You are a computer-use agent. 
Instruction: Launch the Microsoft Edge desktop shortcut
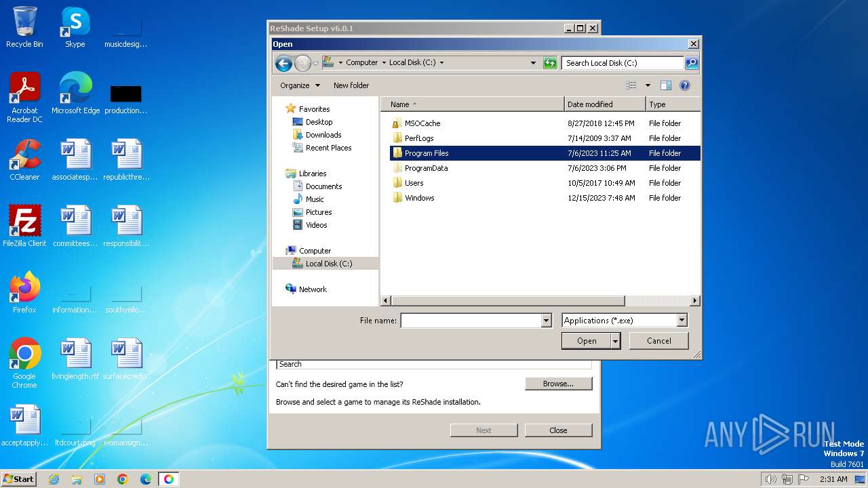pyautogui.click(x=75, y=94)
